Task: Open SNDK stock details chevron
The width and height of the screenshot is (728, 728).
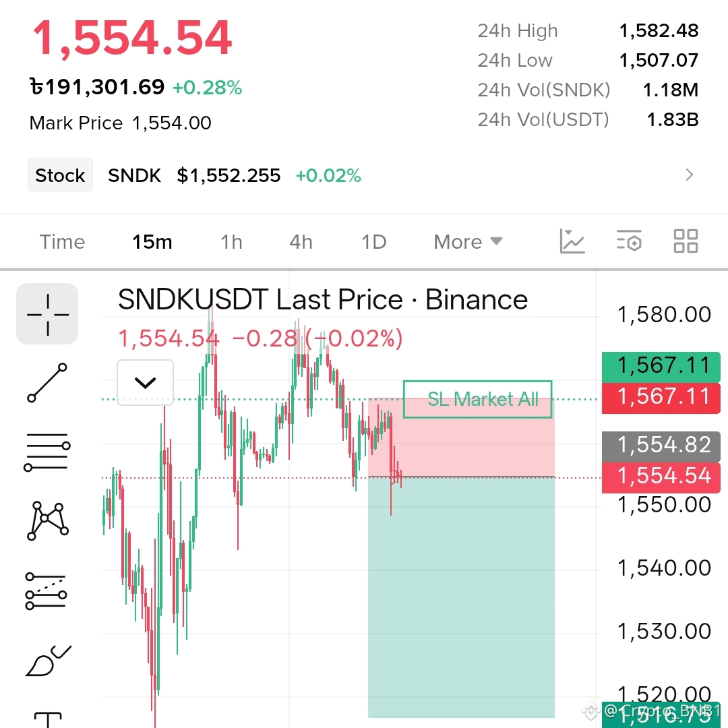Action: point(690,175)
